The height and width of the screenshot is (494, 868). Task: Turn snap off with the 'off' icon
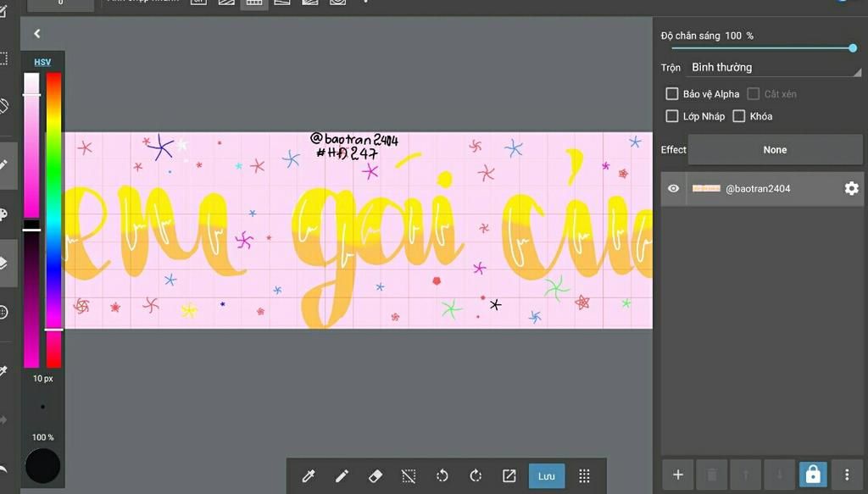click(198, 3)
